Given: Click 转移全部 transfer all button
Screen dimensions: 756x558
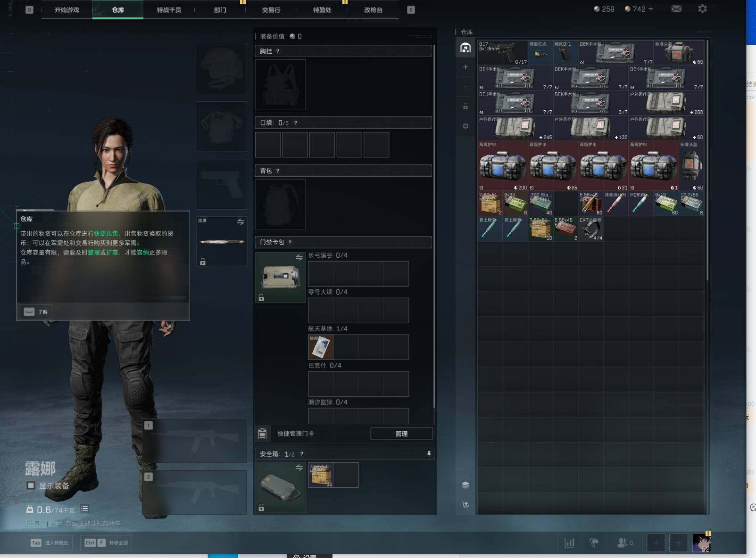Looking at the screenshot, I should pyautogui.click(x=106, y=543).
